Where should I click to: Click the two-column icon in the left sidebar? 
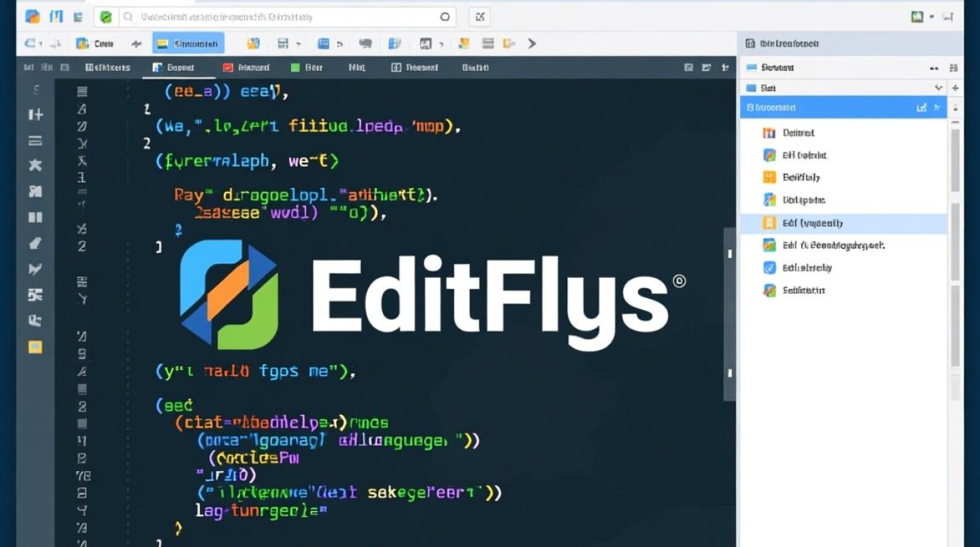coord(35,217)
